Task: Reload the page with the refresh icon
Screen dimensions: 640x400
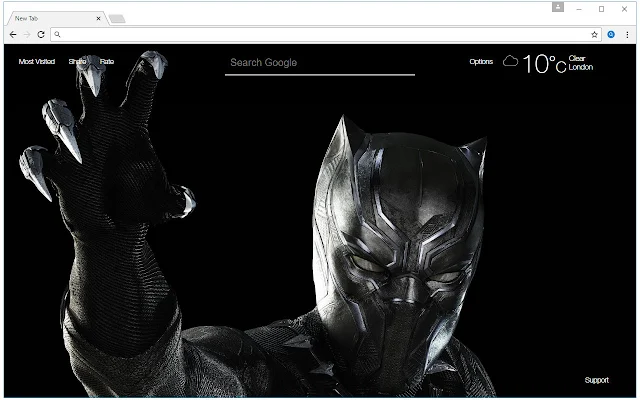Action: click(41, 35)
